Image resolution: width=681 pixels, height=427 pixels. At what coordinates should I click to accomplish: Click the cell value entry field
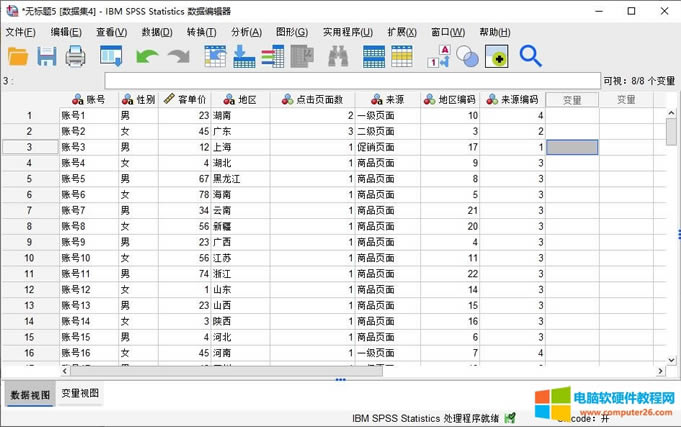click(x=350, y=81)
